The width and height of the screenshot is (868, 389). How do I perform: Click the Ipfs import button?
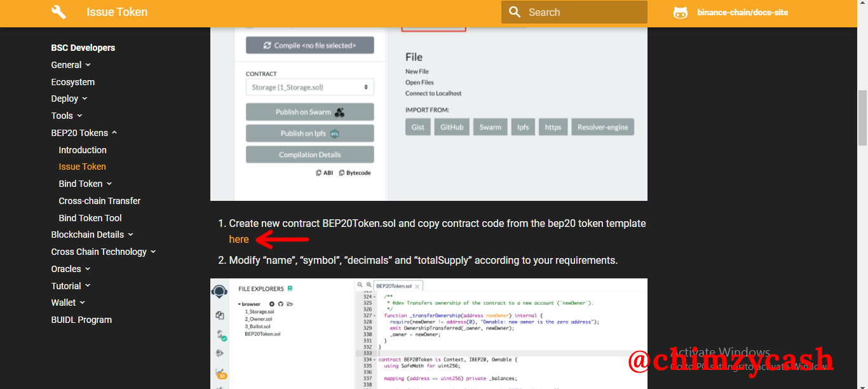[x=523, y=127]
